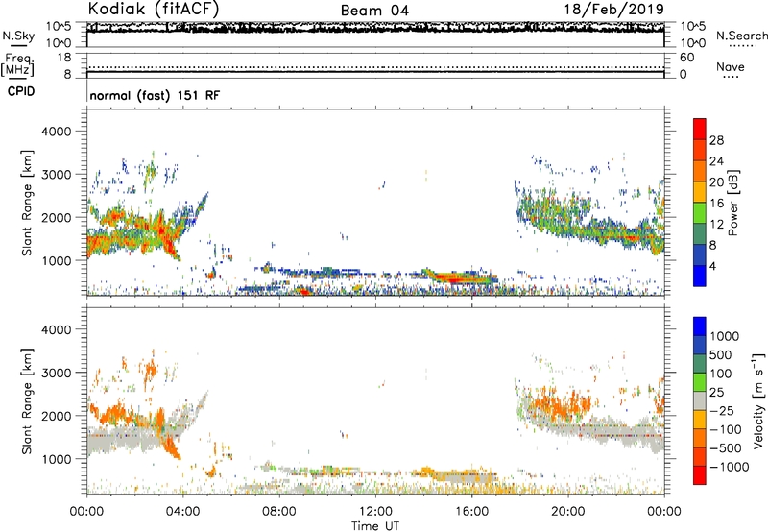Click the left '10^5' noise axis tick
768x532 pixels.
(x=60, y=26)
